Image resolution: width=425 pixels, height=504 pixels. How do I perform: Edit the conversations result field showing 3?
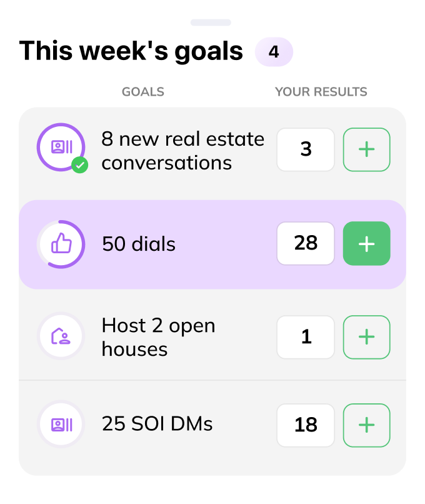[x=306, y=149]
